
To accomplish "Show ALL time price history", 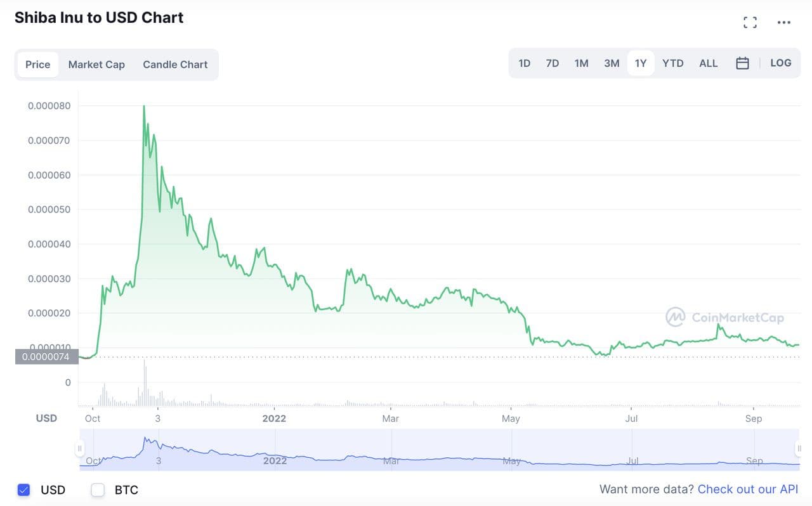I will pyautogui.click(x=708, y=63).
